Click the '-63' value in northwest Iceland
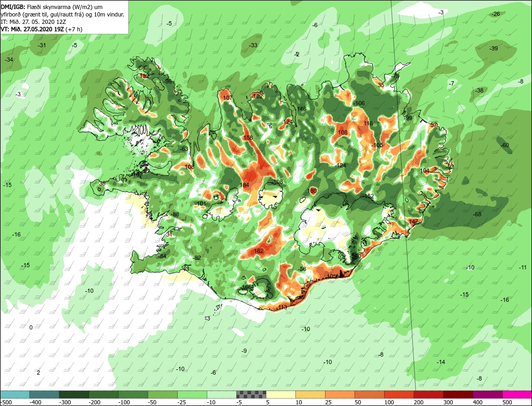 (x=184, y=149)
